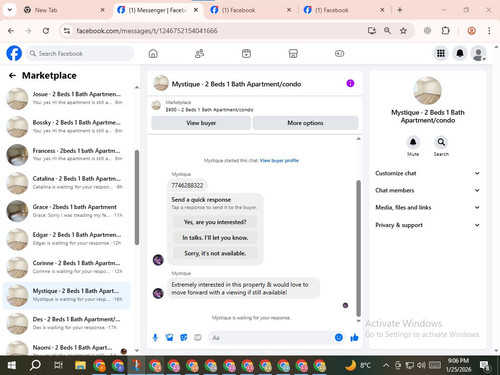Attach a photo with the image icon
Image resolution: width=500 pixels, height=375 pixels.
[x=170, y=338]
